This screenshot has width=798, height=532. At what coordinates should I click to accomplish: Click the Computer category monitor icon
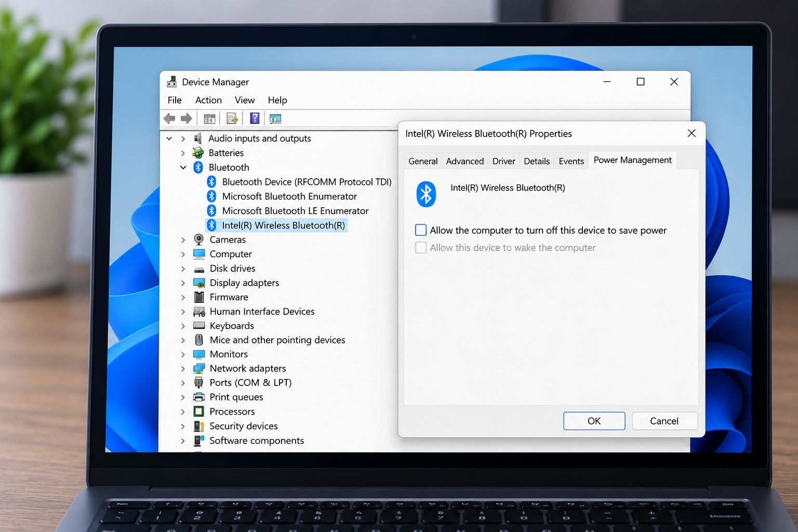(199, 254)
